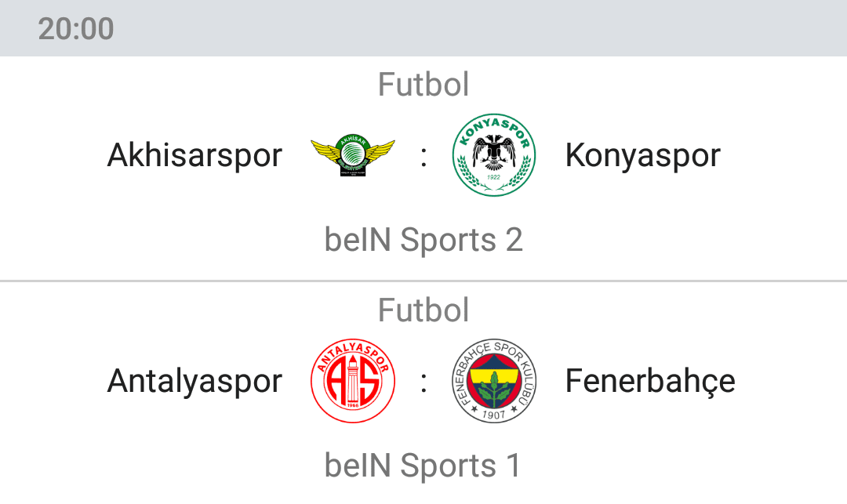This screenshot has height=504, width=847.
Task: Tap the 1922 year on Konyaspor crest
Action: click(494, 177)
